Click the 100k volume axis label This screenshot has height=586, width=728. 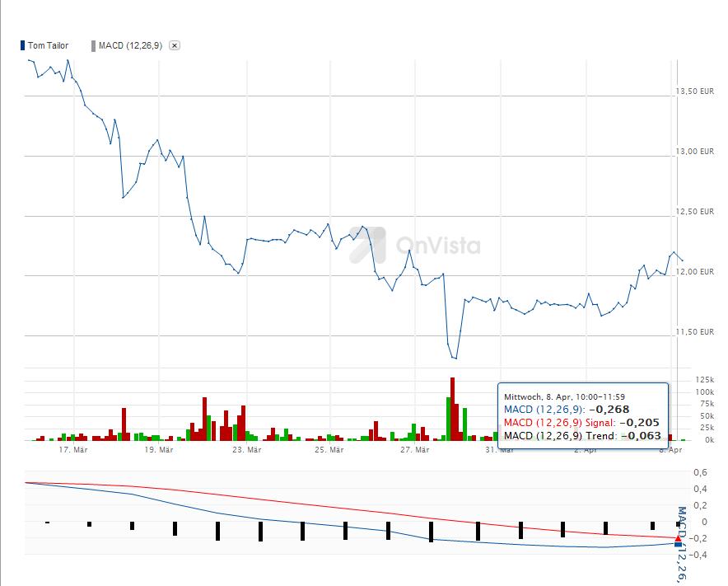point(704,392)
